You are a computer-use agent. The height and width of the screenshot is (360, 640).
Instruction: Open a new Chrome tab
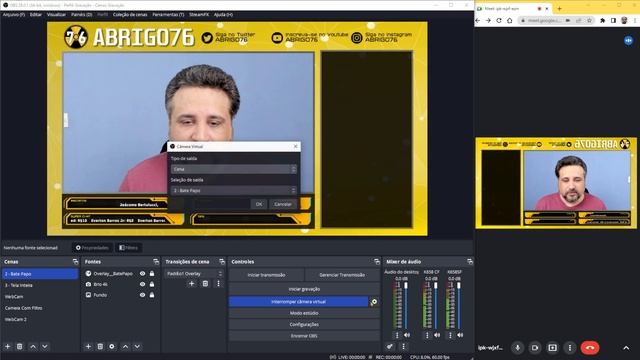(x=559, y=9)
